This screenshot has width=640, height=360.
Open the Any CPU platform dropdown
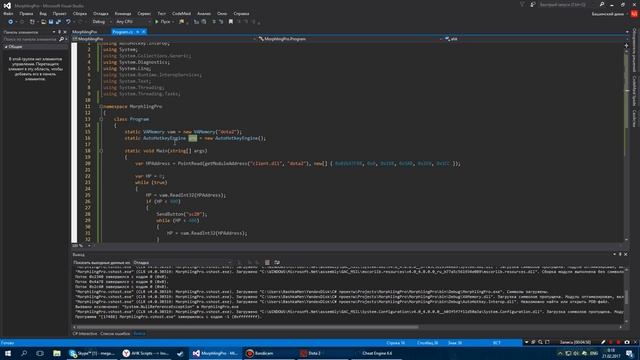pyautogui.click(x=133, y=22)
